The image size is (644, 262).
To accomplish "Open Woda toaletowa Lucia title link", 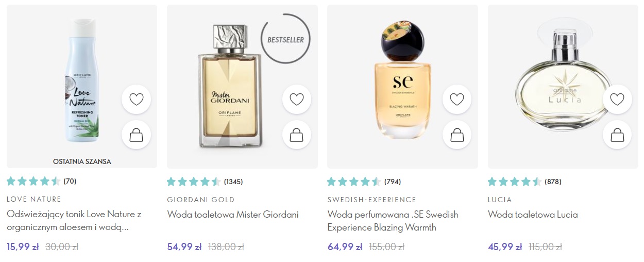I will (533, 215).
